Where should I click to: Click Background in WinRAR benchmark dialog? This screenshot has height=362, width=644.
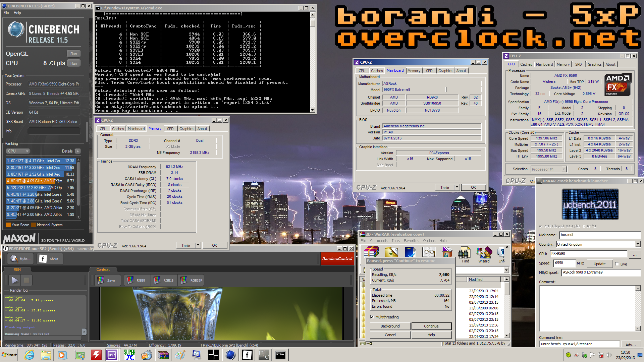(x=390, y=326)
